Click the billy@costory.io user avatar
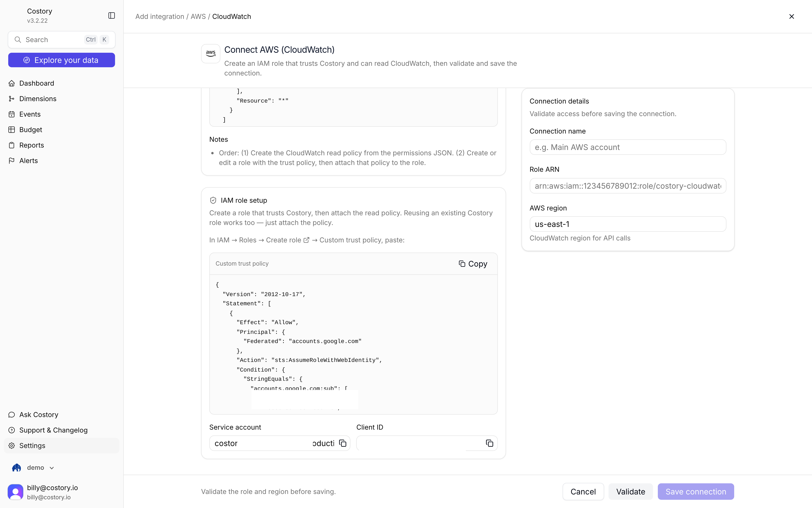Screen dimensions: 812x508 [x=15, y=492]
